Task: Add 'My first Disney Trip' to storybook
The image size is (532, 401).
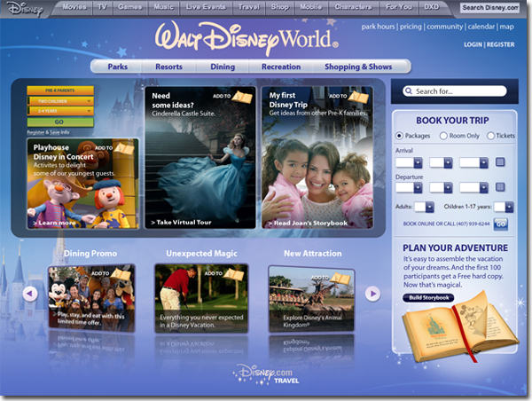Action: (x=349, y=97)
